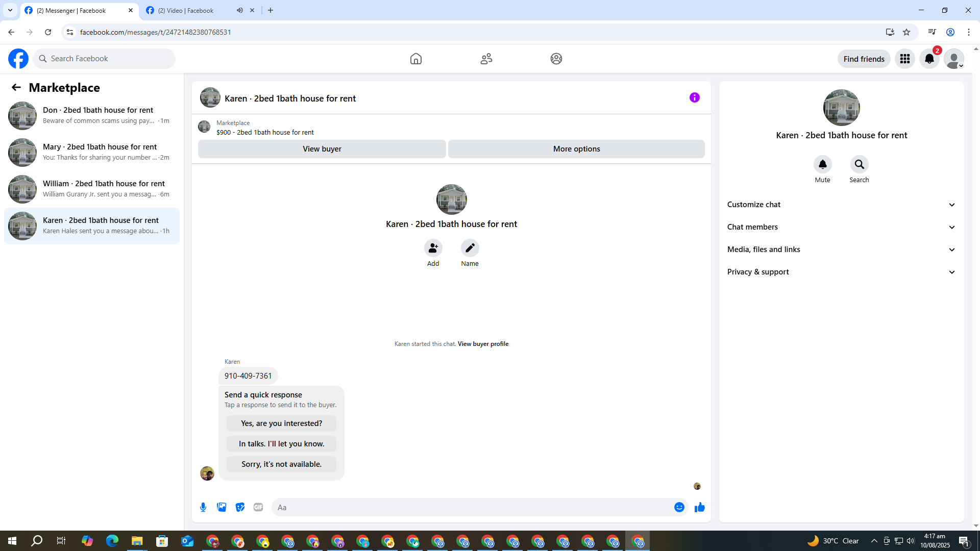Open Windows Start menu

(12, 541)
